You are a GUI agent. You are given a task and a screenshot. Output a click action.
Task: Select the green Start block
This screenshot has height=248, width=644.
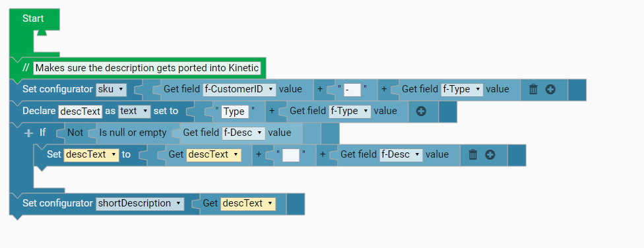pyautogui.click(x=34, y=19)
